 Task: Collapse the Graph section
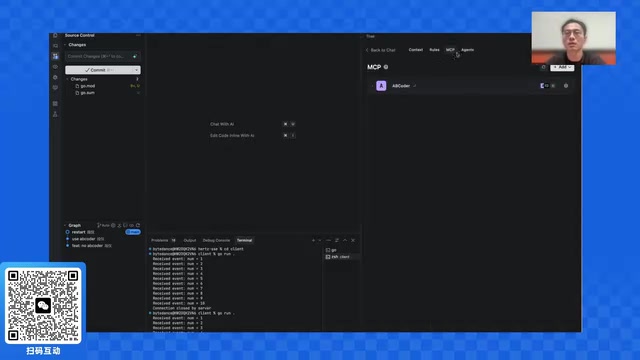click(74, 225)
